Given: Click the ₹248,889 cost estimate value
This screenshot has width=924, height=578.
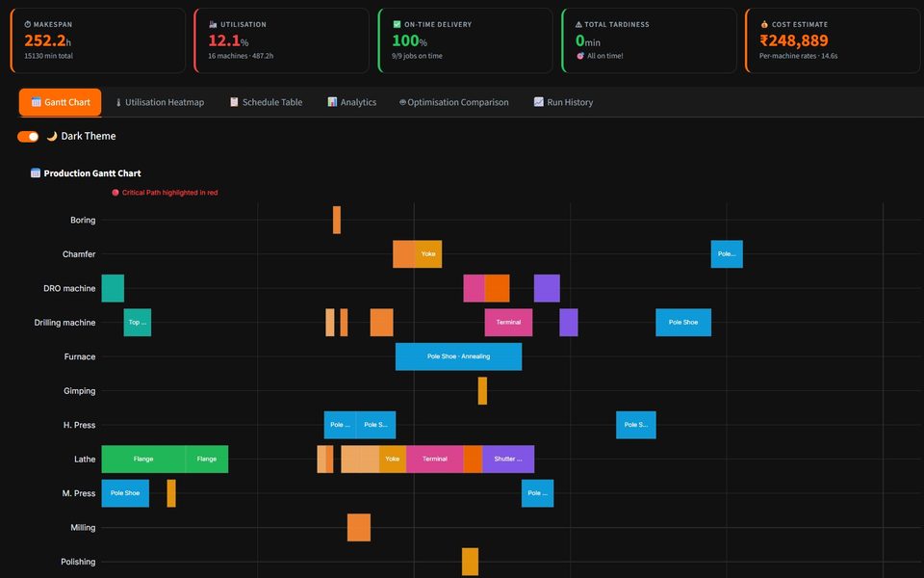Looking at the screenshot, I should pos(794,40).
